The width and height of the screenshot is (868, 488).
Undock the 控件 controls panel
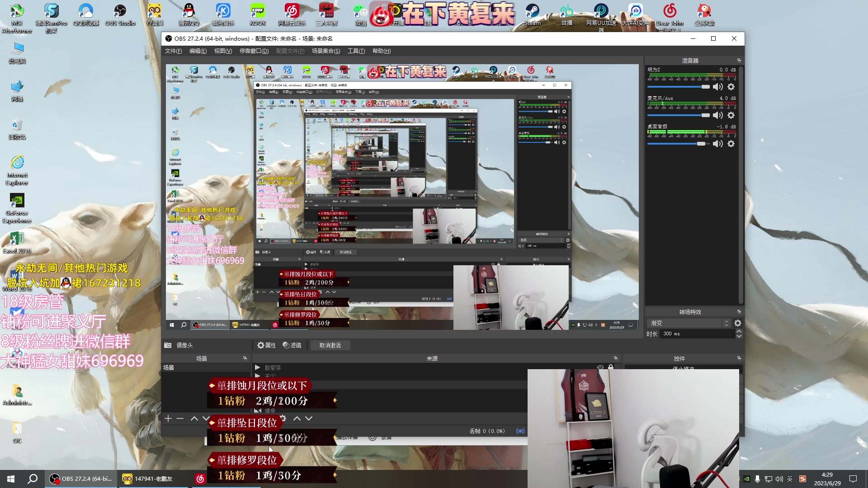pos(739,358)
